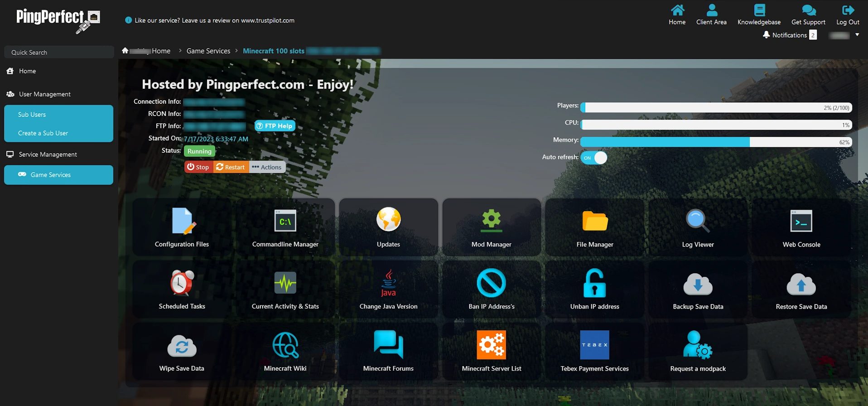Screen dimensions: 868x406
Task: Open the user account dropdown arrow
Action: pos(857,35)
